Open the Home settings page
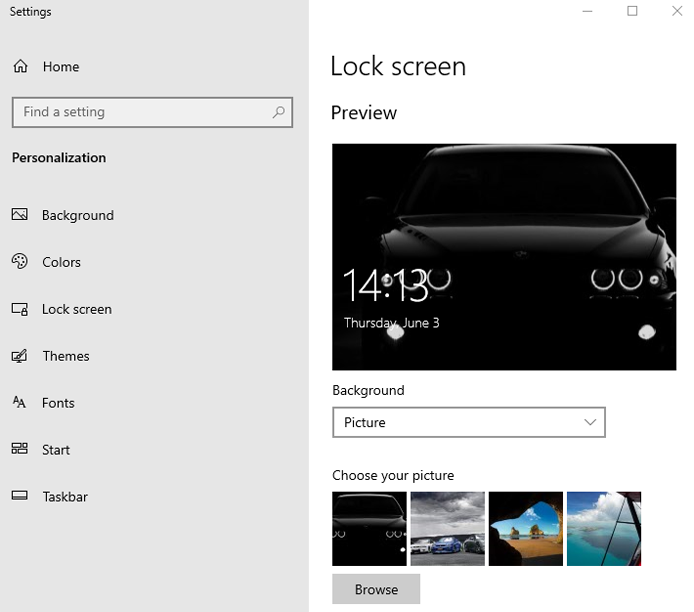 (x=61, y=67)
